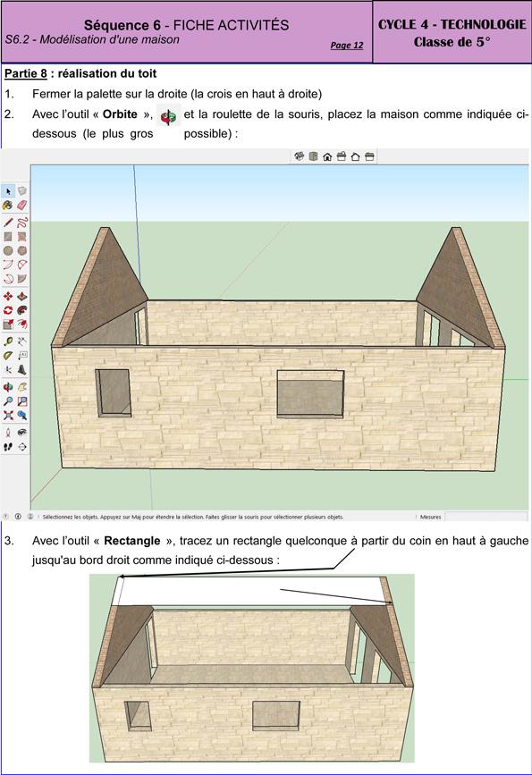Screen dimensions: 532x775
Task: Switch to Right view
Action: click(342, 156)
